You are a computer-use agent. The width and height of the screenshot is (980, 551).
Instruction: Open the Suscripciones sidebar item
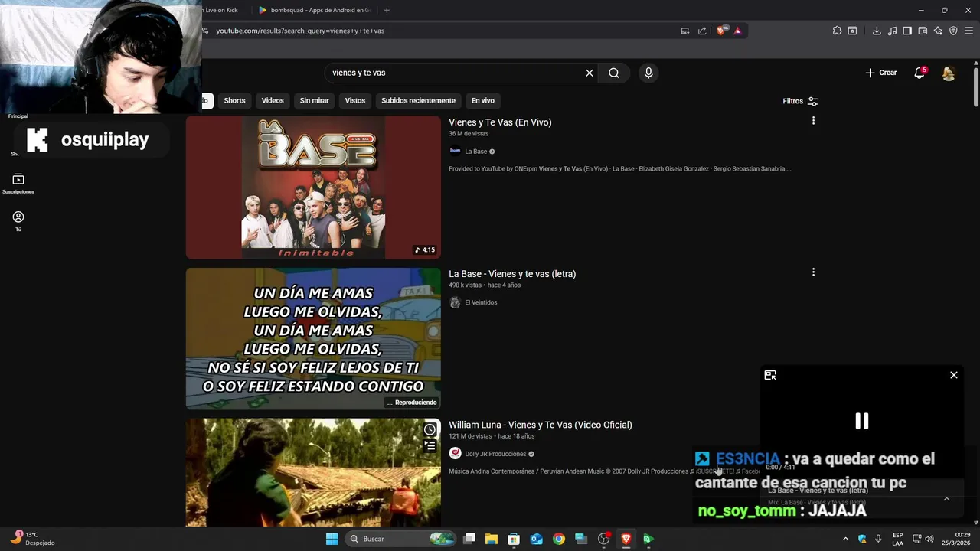(x=18, y=184)
